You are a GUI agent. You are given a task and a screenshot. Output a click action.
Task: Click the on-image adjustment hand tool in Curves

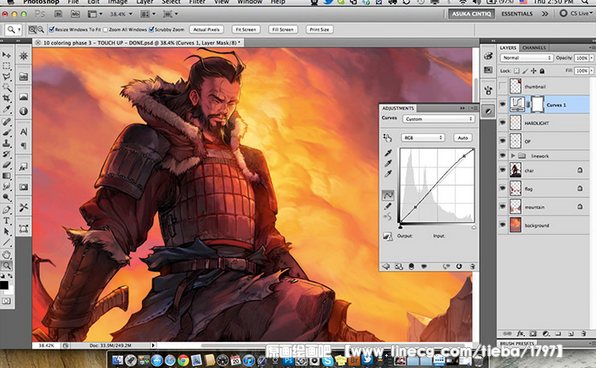click(x=387, y=138)
